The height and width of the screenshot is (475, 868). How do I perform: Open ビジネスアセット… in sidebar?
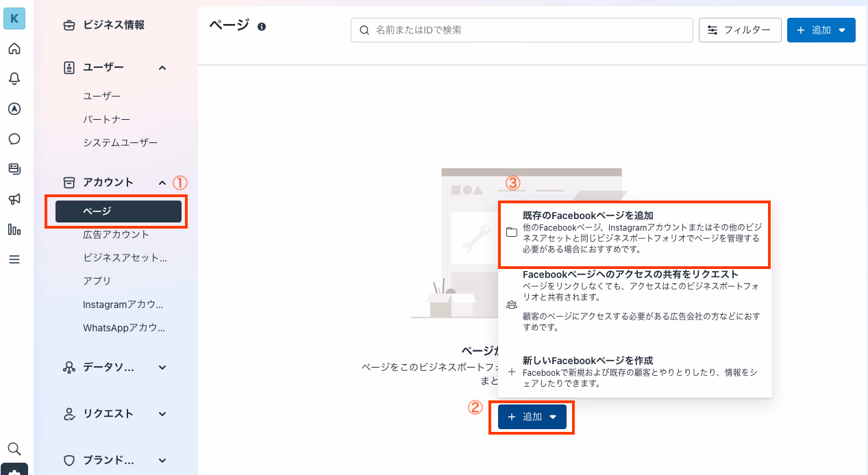point(125,258)
